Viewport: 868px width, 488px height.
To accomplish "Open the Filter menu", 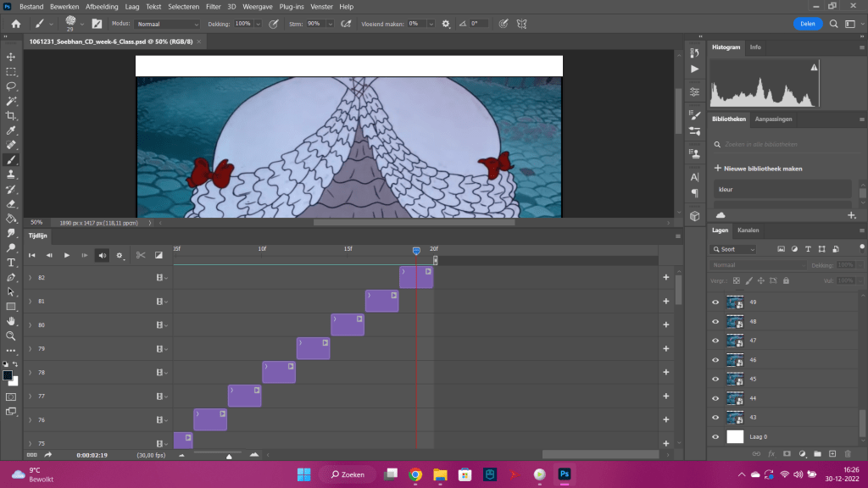I will (x=213, y=6).
